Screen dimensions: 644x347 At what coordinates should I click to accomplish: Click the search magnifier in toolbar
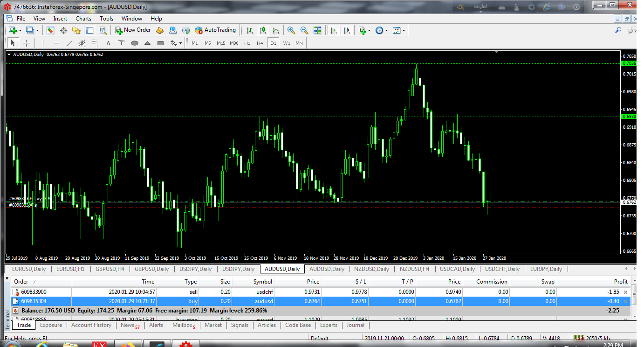pyautogui.click(x=618, y=30)
